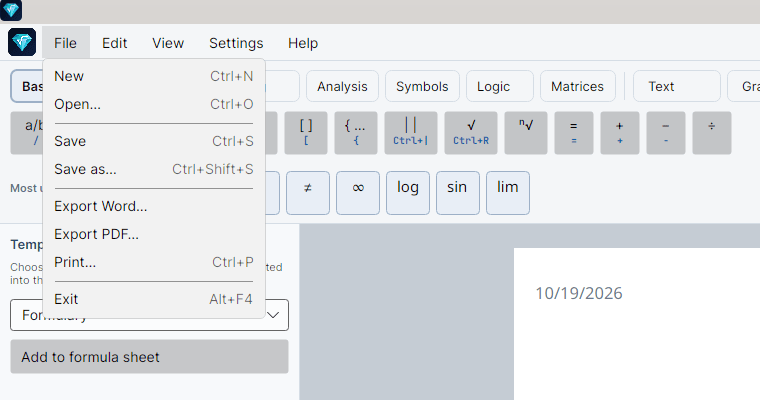Click the diamond app logo beside File
Image resolution: width=760 pixels, height=400 pixels.
point(22,42)
